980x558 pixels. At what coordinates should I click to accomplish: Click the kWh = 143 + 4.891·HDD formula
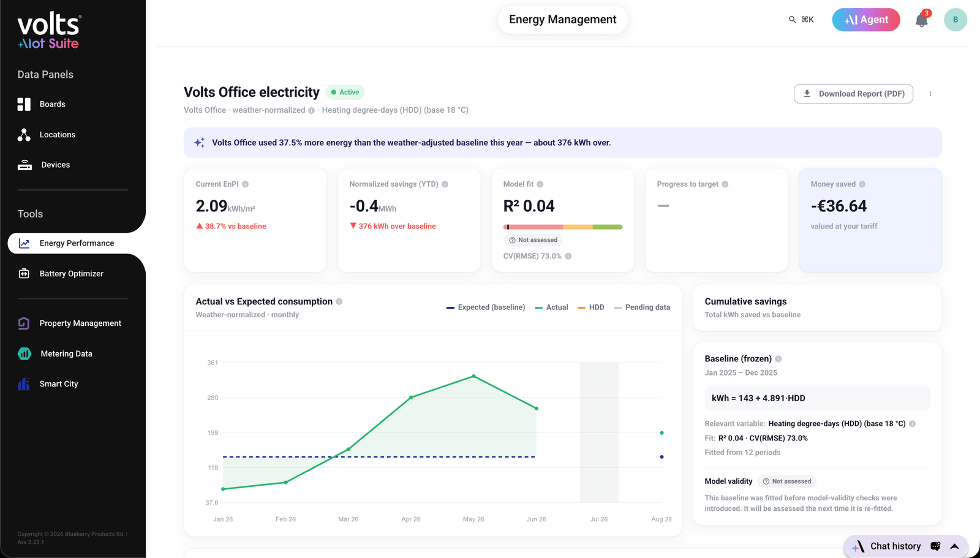click(x=817, y=398)
